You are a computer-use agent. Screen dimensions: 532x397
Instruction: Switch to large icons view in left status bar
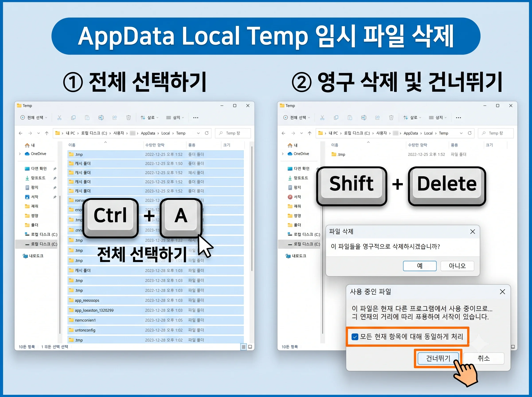250,347
